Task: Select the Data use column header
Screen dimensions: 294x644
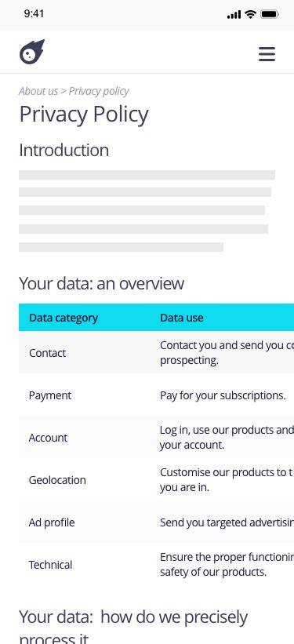Action: point(181,318)
